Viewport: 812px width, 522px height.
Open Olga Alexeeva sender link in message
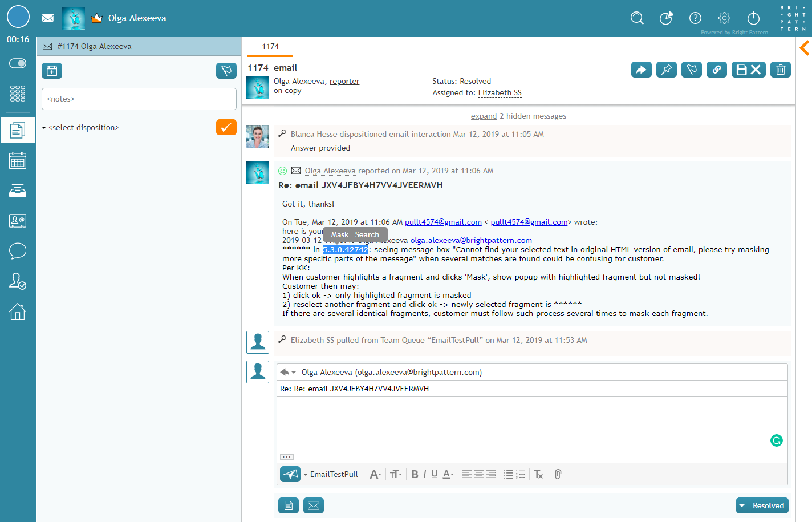coord(330,171)
